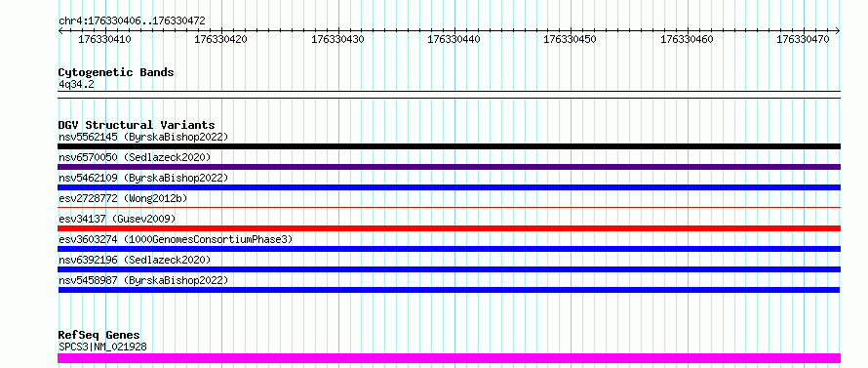The height and width of the screenshot is (368, 868).
Task: Select the blue nsv6392196 variant bar
Action: [x=449, y=269]
